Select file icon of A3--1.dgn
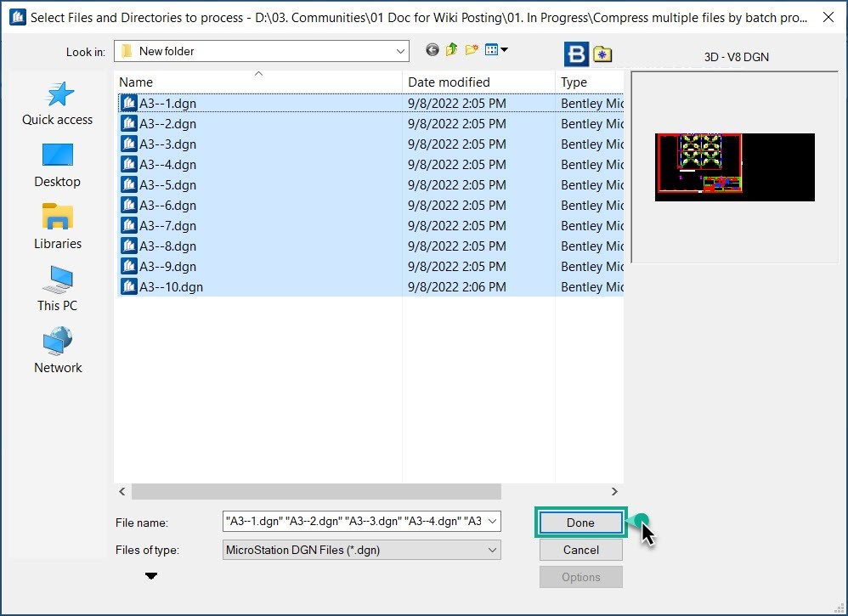This screenshot has height=616, width=848. coord(128,103)
